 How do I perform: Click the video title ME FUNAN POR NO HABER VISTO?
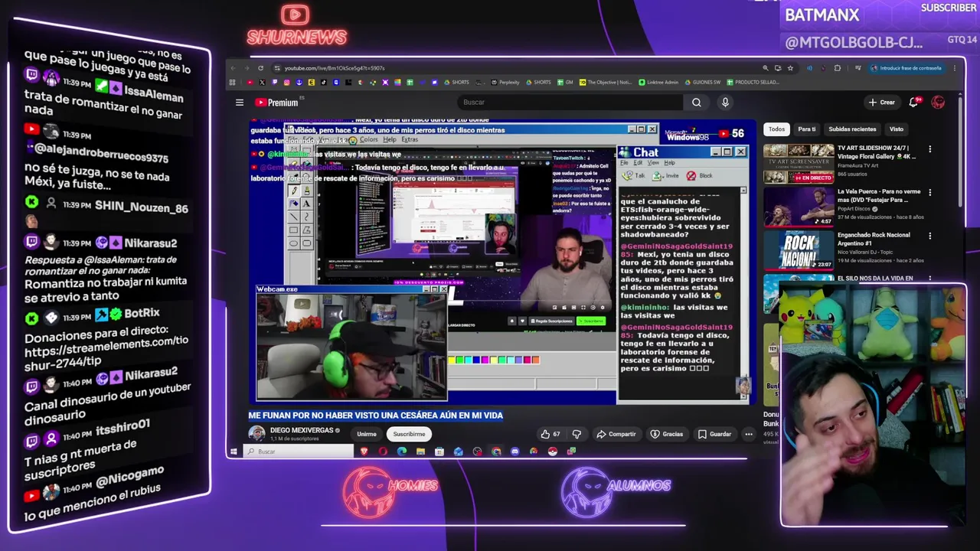[375, 416]
